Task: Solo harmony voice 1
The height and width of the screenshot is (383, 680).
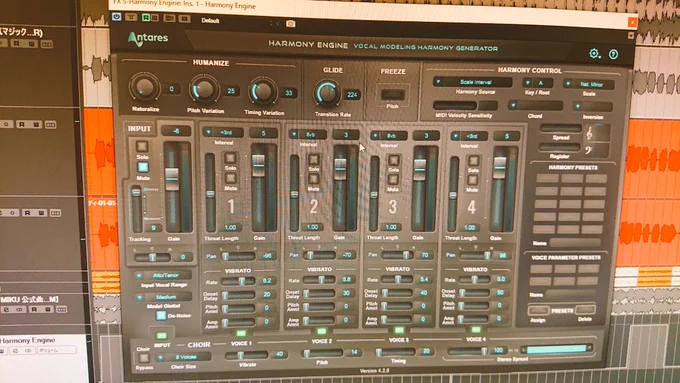Action: point(230,158)
